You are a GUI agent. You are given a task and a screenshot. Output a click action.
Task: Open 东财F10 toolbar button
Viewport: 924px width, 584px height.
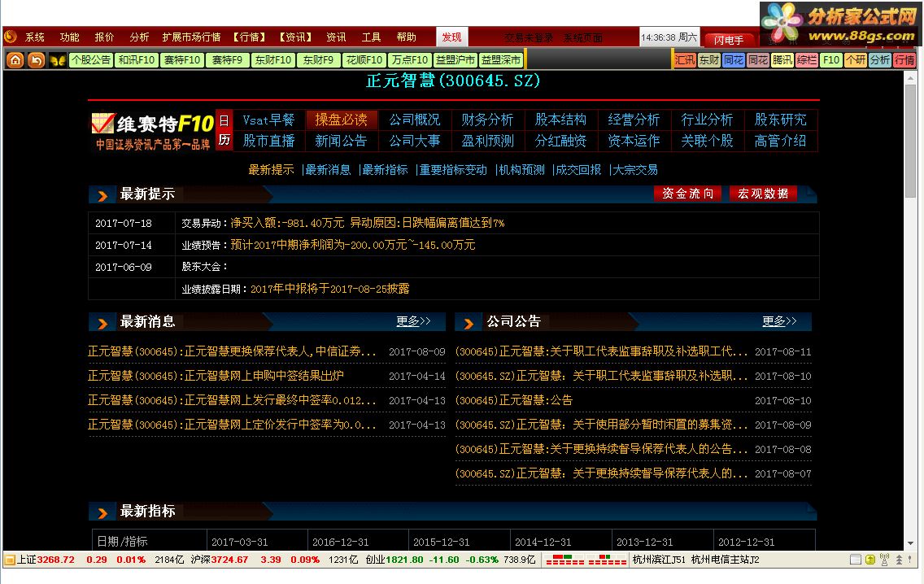click(273, 59)
